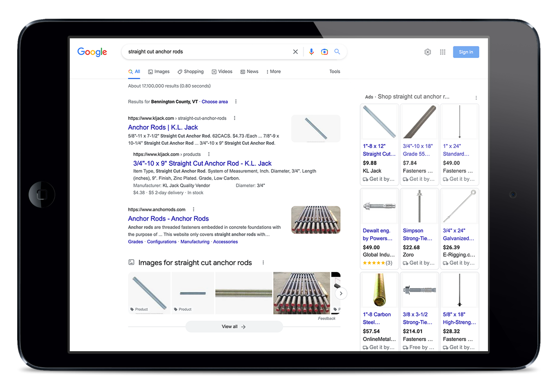
Task: Open 3/4"-10 x 9" Straight Cut Anchor Rod result
Action: click(x=202, y=163)
